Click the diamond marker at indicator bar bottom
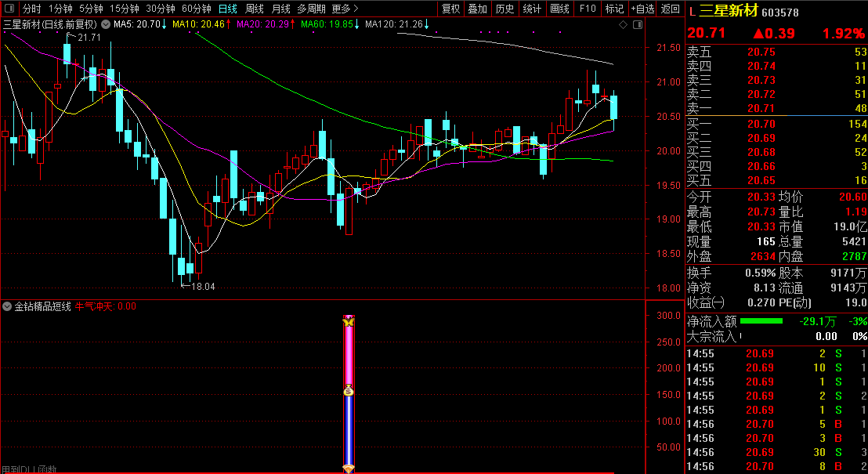 coord(349,469)
